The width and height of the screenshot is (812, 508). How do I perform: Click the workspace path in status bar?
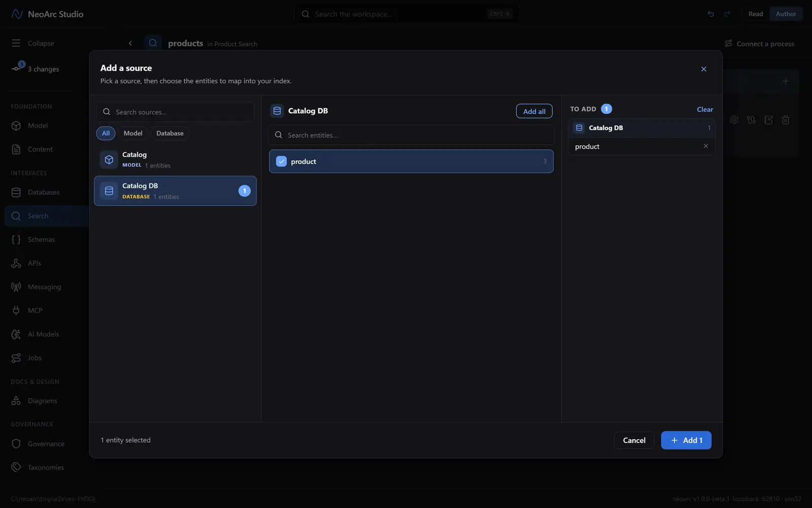click(53, 499)
